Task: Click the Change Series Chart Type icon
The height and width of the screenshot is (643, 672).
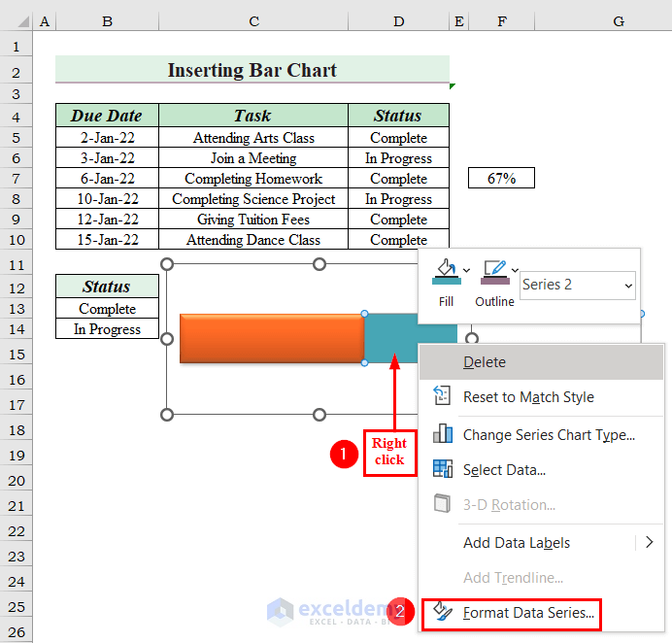Action: coord(443,433)
